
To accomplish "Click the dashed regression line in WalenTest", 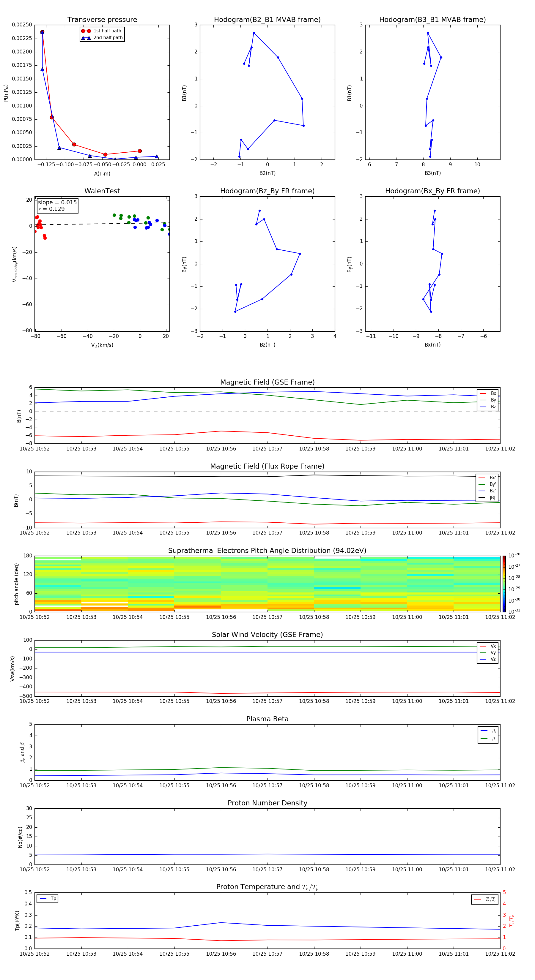I will [102, 224].
